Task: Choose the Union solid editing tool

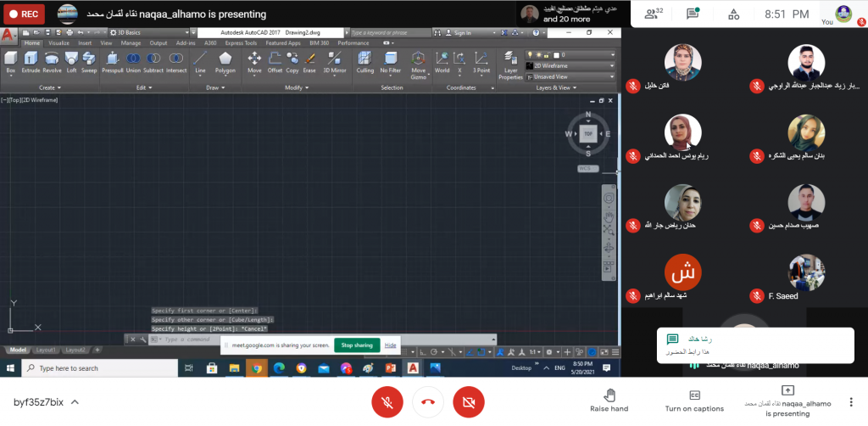Action: pyautogui.click(x=133, y=59)
